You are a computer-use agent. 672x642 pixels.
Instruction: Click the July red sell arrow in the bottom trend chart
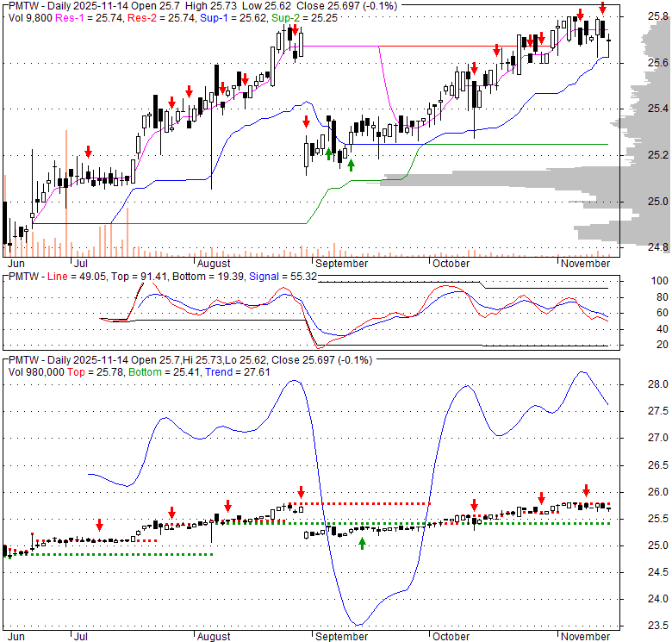pyautogui.click(x=99, y=525)
